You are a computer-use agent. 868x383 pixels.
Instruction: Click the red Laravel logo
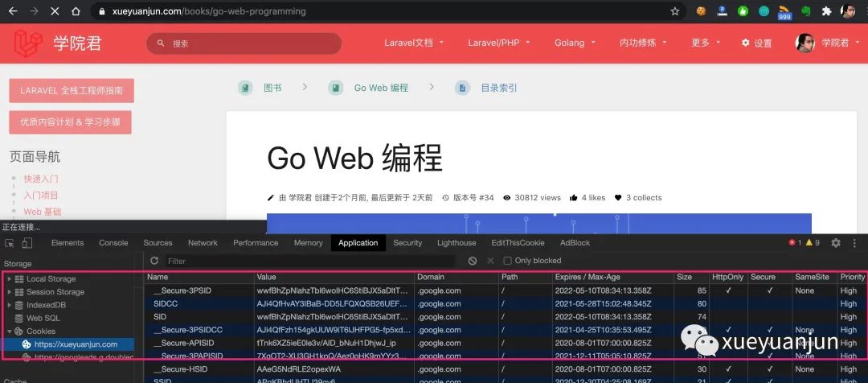tap(28, 43)
